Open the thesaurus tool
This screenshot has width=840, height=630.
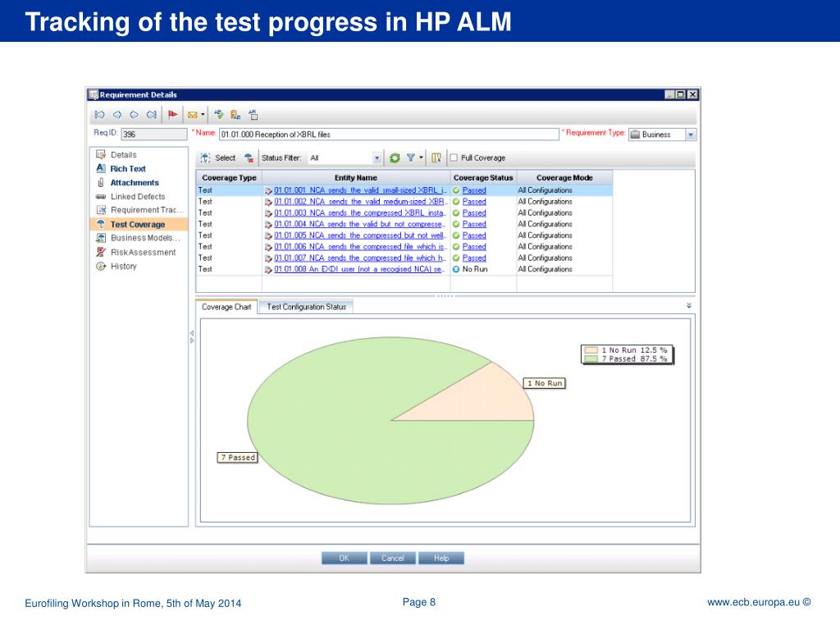click(x=235, y=115)
